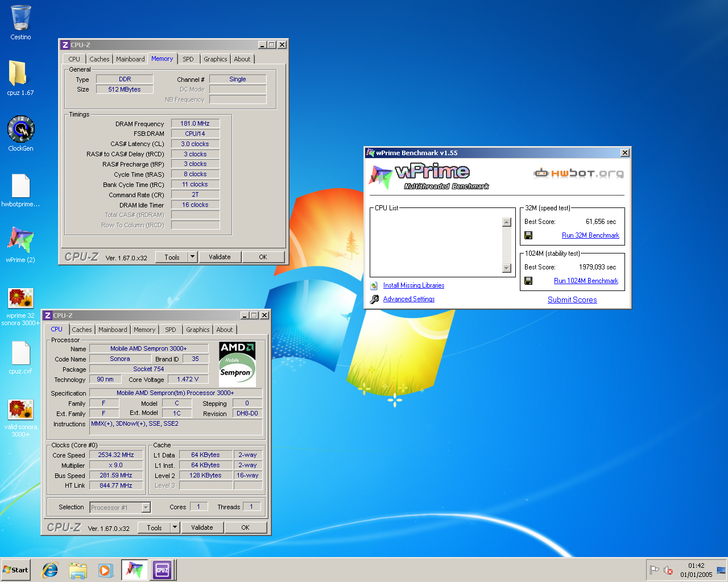The width and height of the screenshot is (728, 582).
Task: Open Tools dropdown arrow in lower CPU-Z window
Action: point(175,527)
